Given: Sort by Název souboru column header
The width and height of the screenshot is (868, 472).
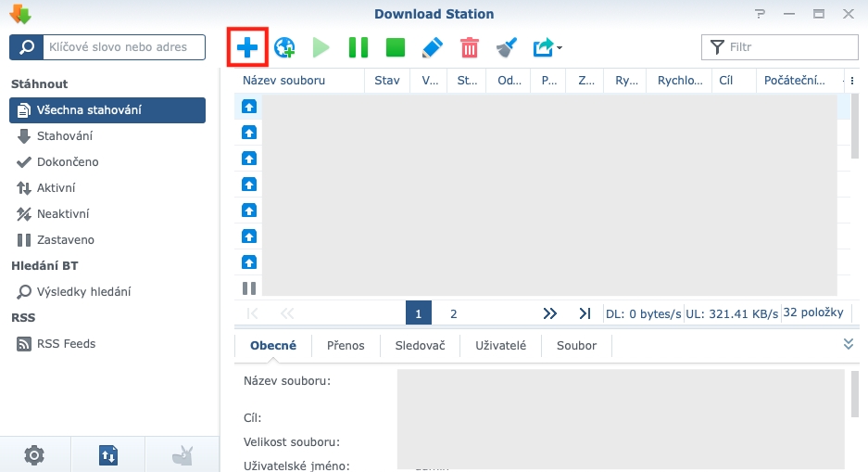Looking at the screenshot, I should pos(284,81).
